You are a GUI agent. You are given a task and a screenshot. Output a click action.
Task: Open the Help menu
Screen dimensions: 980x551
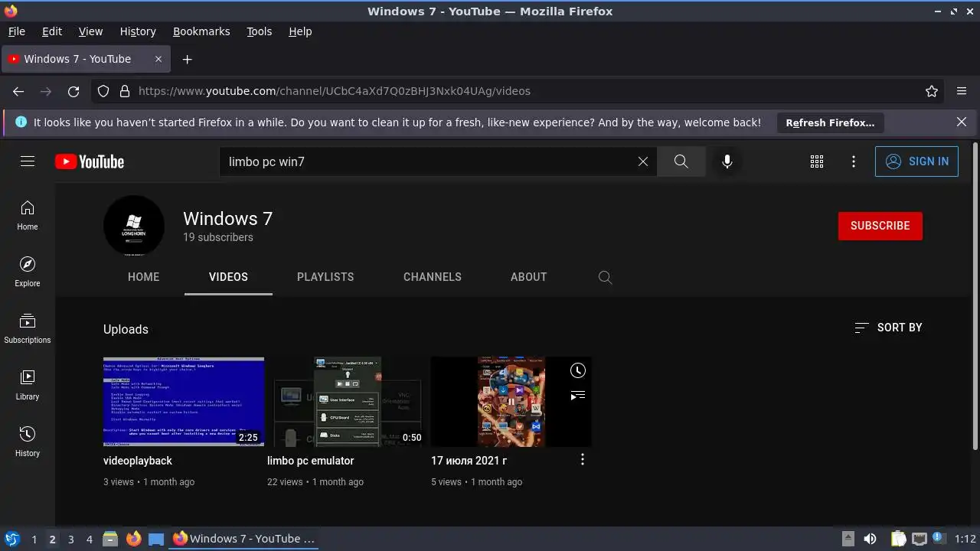coord(300,31)
